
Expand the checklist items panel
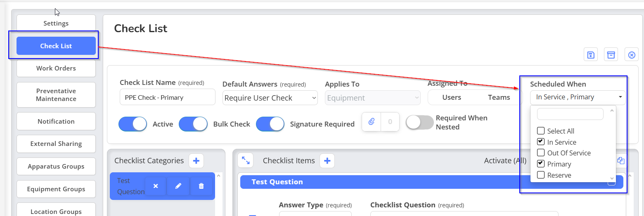click(x=246, y=161)
